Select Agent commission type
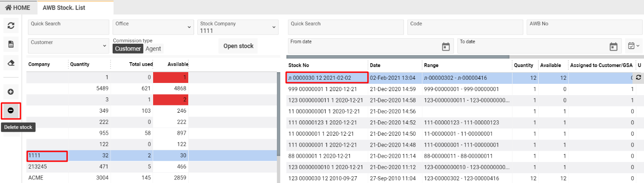This screenshot has width=644, height=183. pos(153,49)
